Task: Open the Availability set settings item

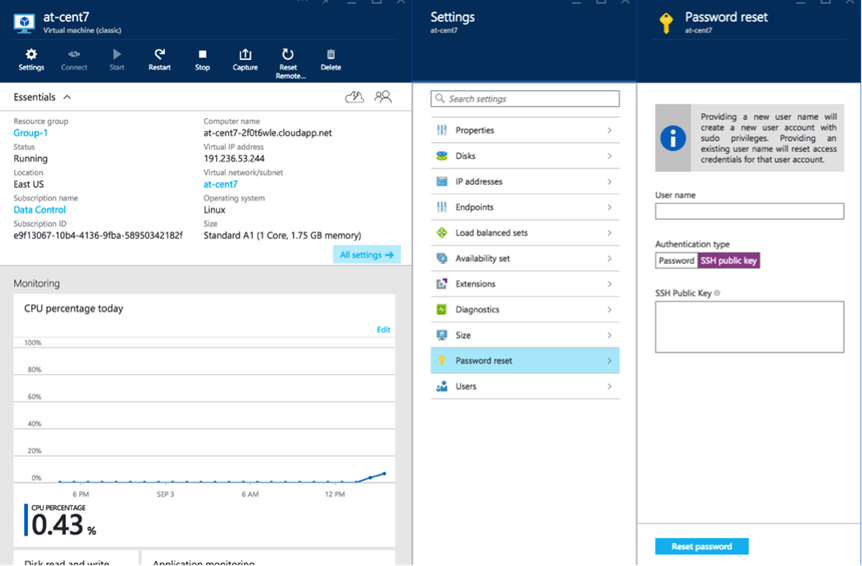Action: (525, 258)
